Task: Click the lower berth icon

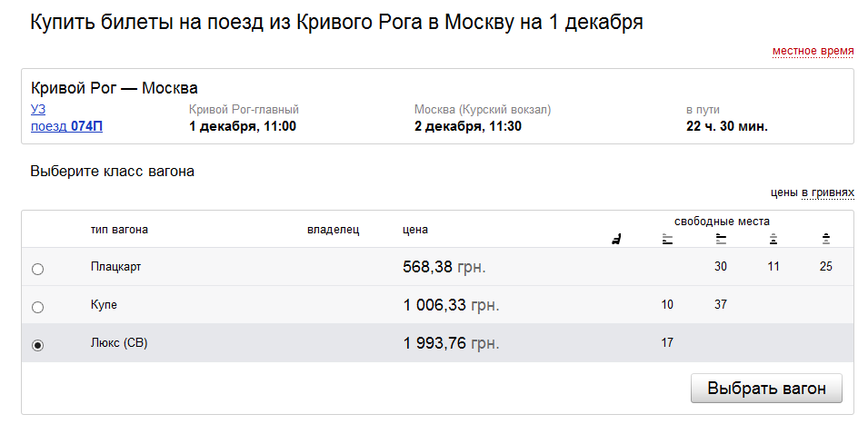Action: pyautogui.click(x=668, y=240)
